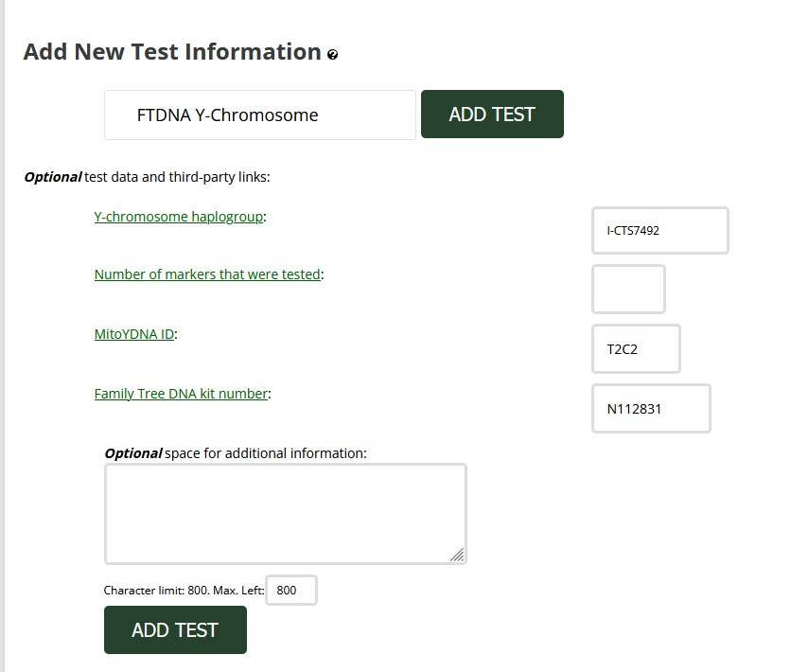This screenshot has width=791, height=672.
Task: Visit the Family Tree DNA kit number link
Action: pos(181,394)
